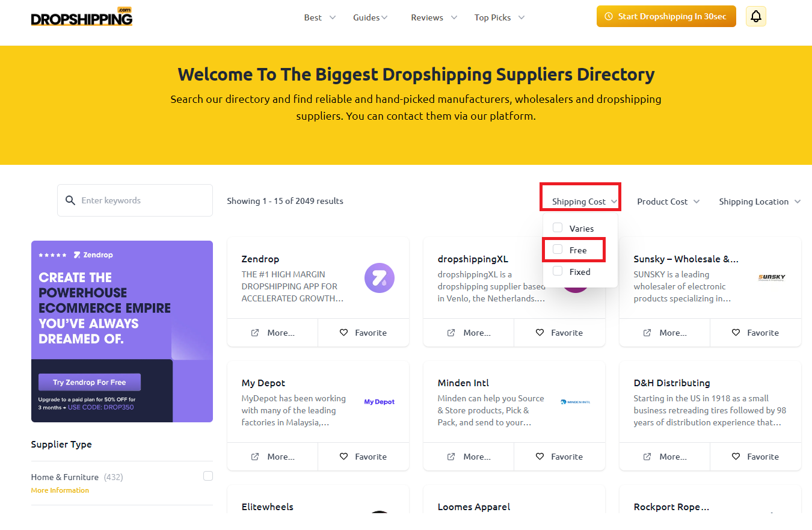The image size is (812, 530).
Task: Tick the Home & Furniture checkbox
Action: pyautogui.click(x=208, y=476)
